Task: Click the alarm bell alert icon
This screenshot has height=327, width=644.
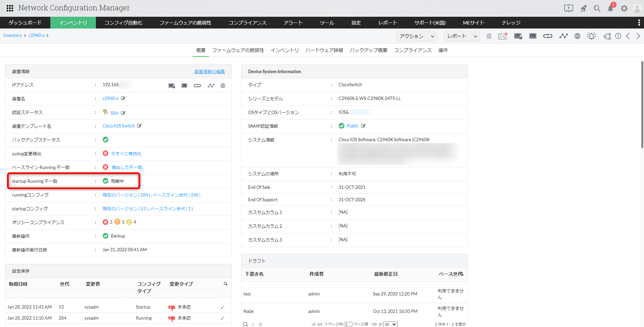Action: point(592,36)
